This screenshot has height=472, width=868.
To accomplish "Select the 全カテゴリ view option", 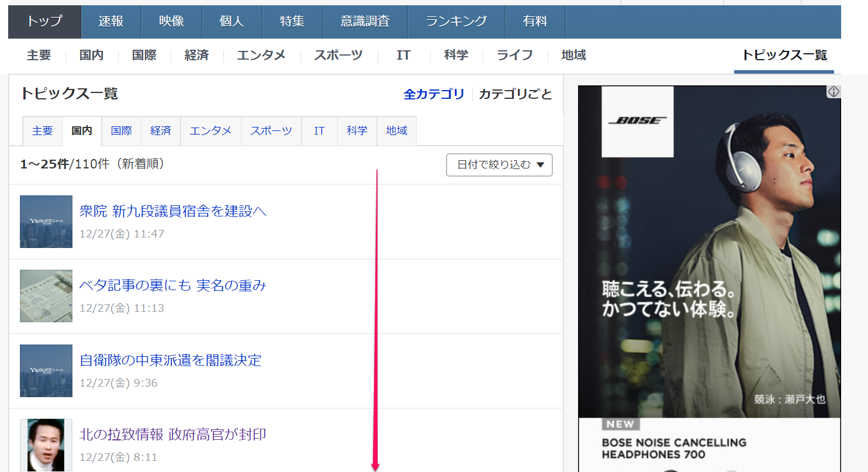I will [x=434, y=94].
